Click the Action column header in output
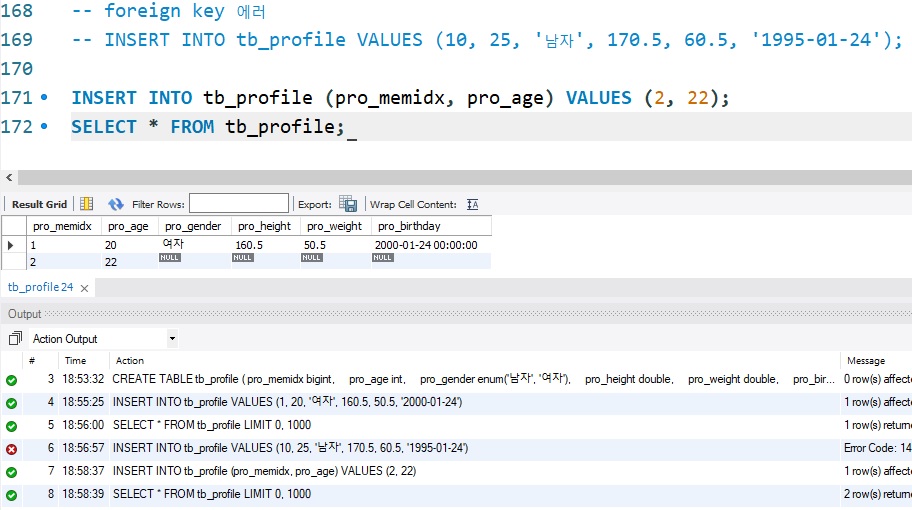 click(130, 361)
